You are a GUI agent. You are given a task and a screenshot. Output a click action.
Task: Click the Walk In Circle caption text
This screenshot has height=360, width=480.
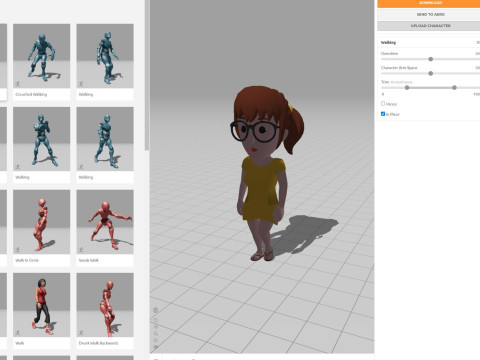pyautogui.click(x=27, y=260)
